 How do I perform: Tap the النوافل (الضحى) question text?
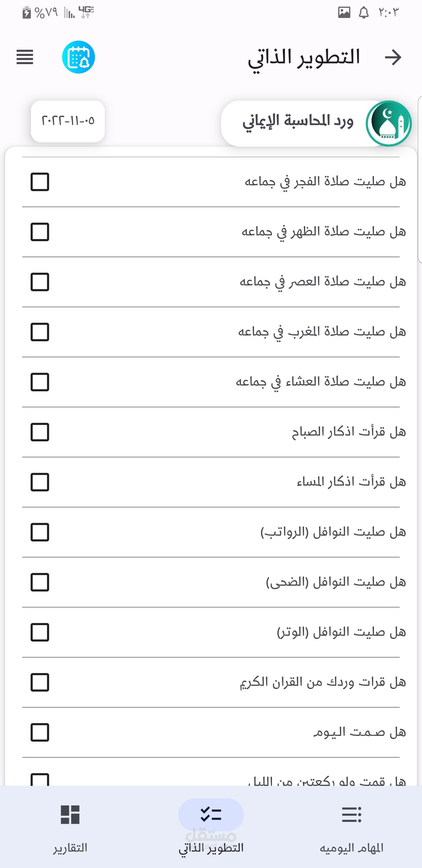(336, 582)
